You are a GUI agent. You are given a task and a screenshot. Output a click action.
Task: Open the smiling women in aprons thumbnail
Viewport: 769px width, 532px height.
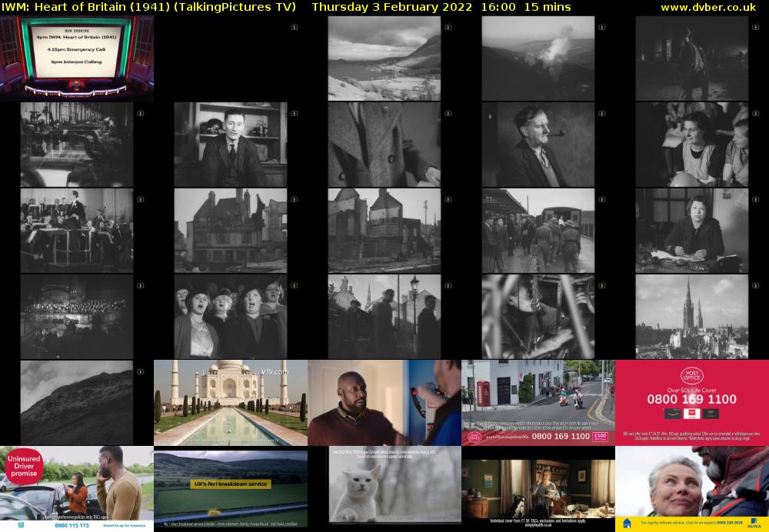tap(692, 145)
